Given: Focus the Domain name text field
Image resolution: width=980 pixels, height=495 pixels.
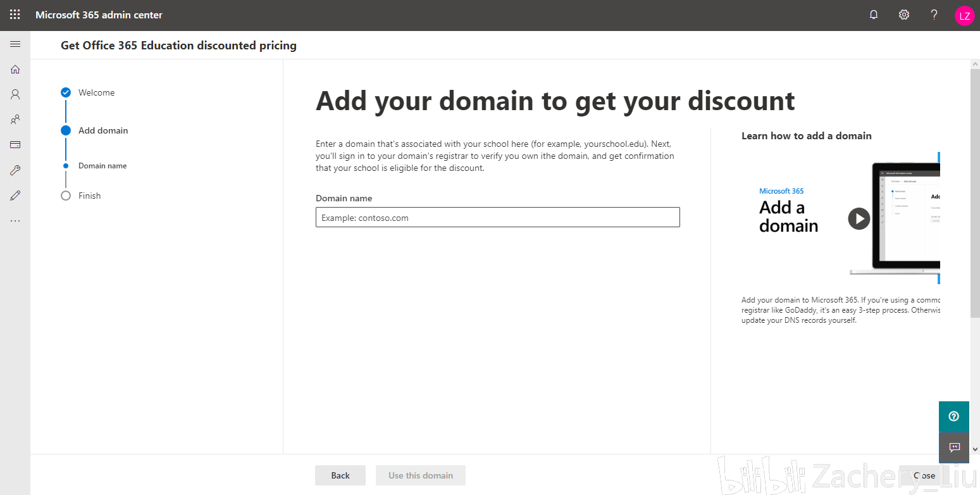Looking at the screenshot, I should click(498, 217).
